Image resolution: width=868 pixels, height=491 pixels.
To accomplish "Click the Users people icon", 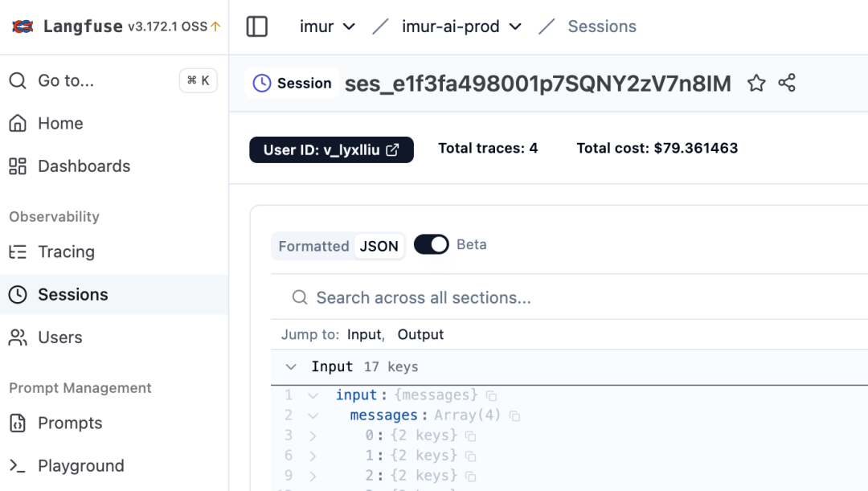I will [18, 338].
